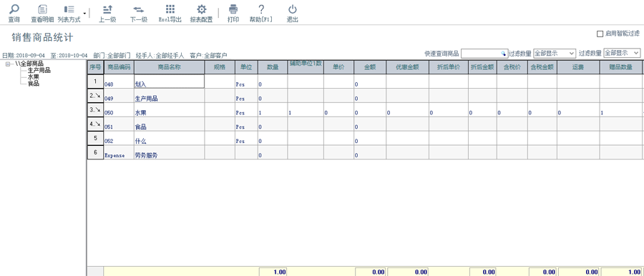Collapse the 全部商品 tree node
The width and height of the screenshot is (644, 276).
pyautogui.click(x=8, y=64)
